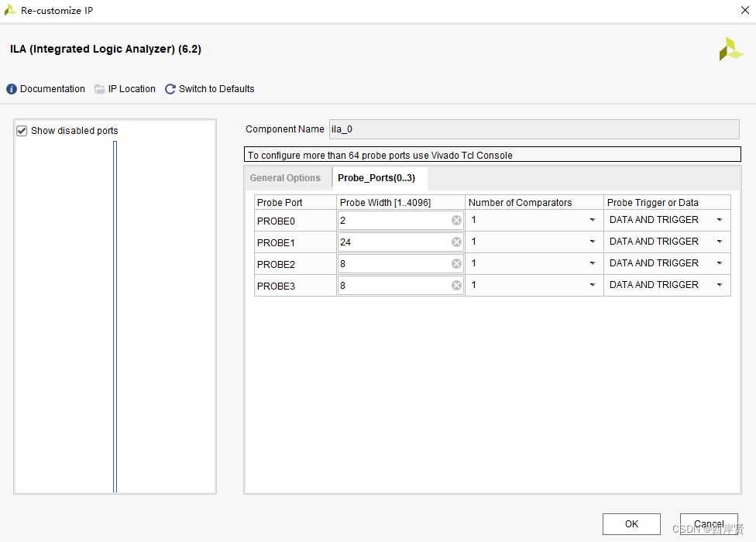Click the Vivado logo in the title bar
The image size is (756, 542).
click(x=9, y=10)
